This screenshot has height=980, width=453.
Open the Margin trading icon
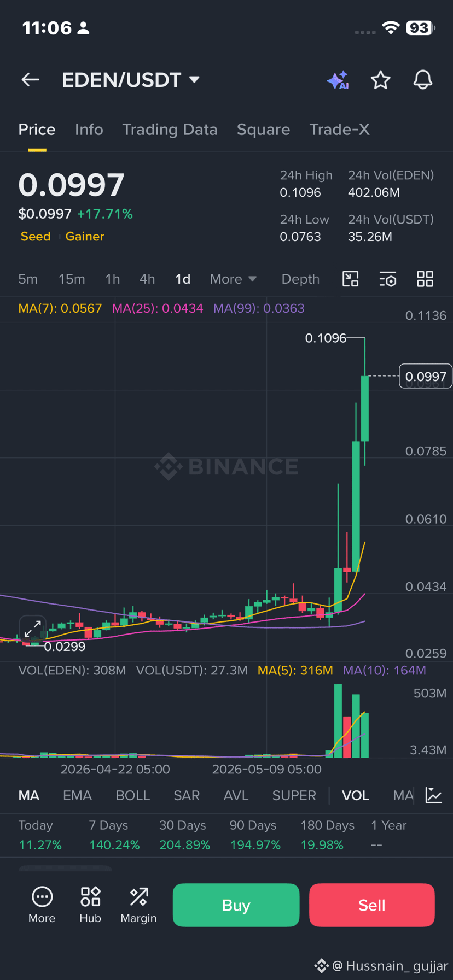(x=138, y=905)
